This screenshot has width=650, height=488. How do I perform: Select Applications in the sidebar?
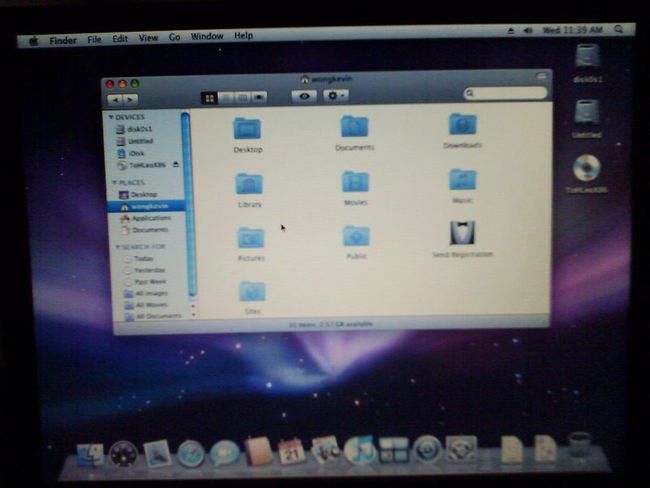point(149,218)
